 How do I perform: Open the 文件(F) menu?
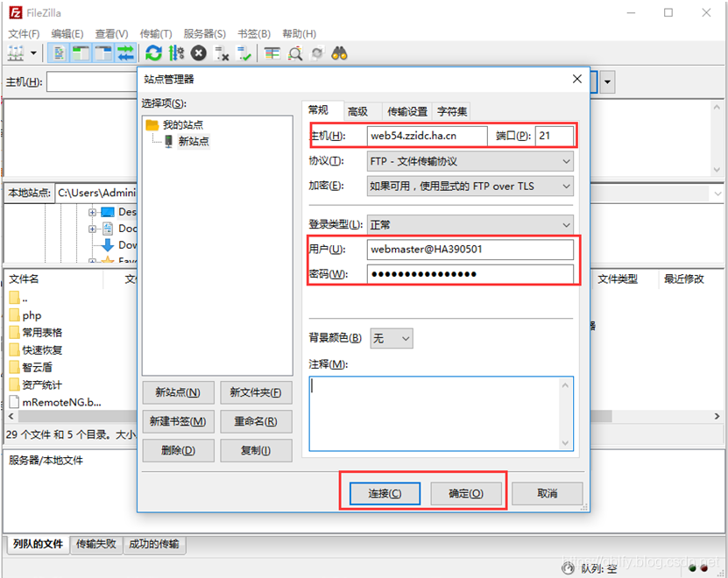click(x=25, y=34)
